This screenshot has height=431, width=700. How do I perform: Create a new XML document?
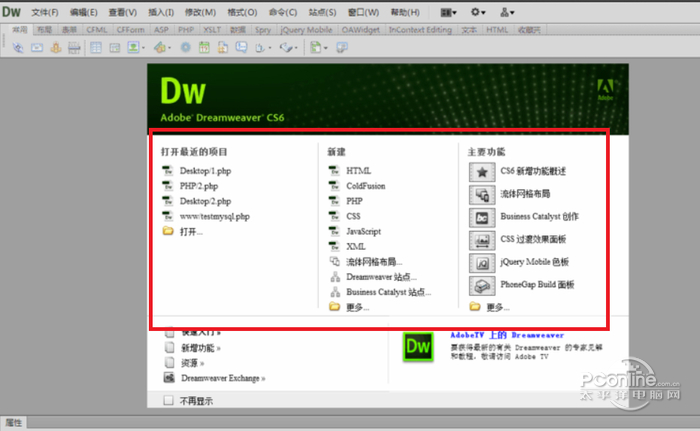[356, 247]
